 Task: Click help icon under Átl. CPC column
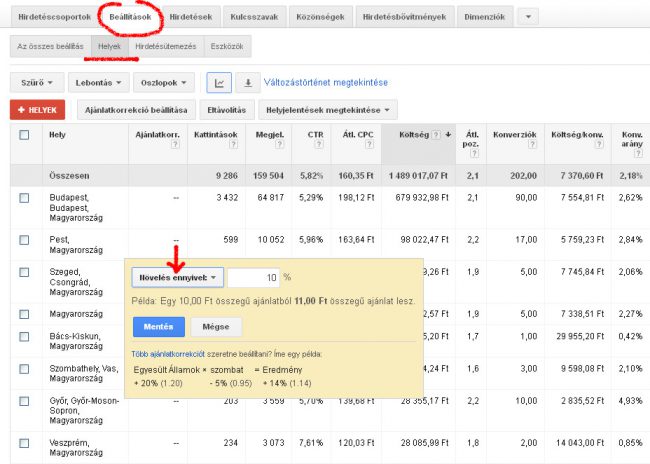[369, 144]
